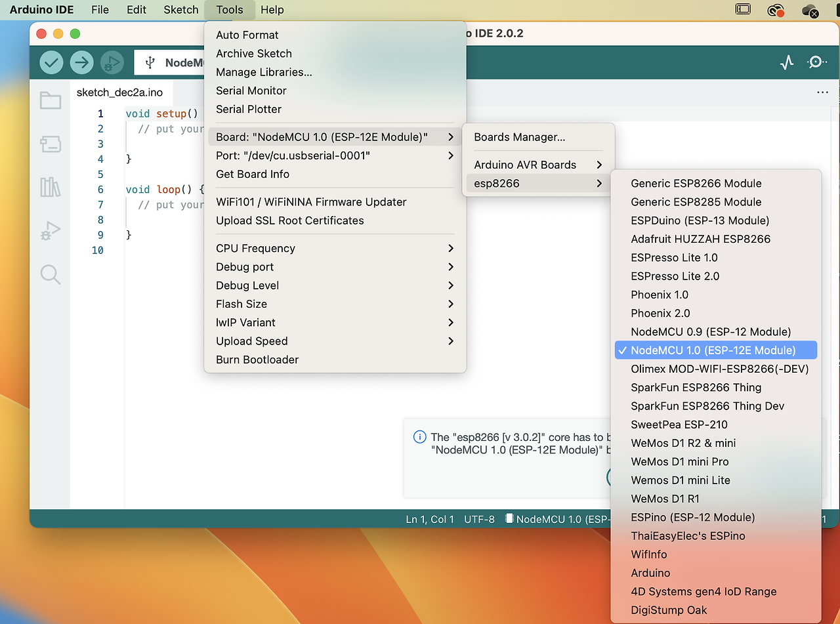Choose Manage Libraries menu item
The height and width of the screenshot is (624, 840).
coord(335,72)
